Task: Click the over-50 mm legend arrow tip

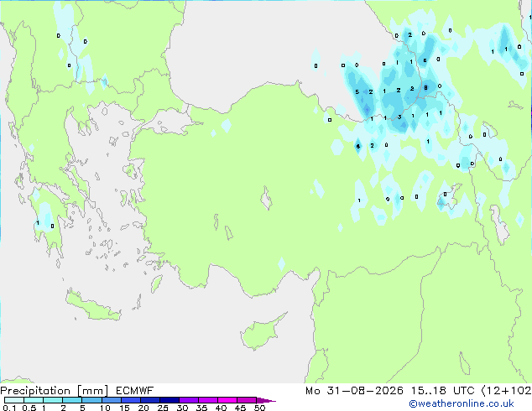Action: point(266,400)
